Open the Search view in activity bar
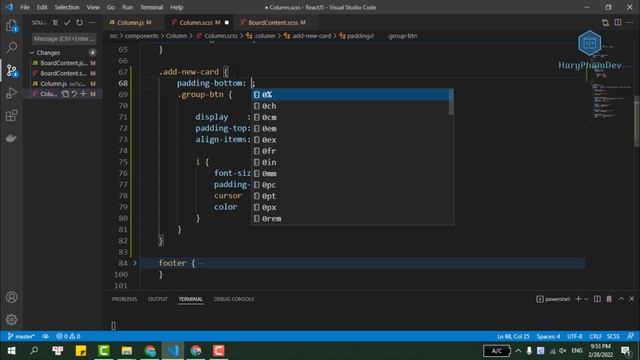 point(11,47)
